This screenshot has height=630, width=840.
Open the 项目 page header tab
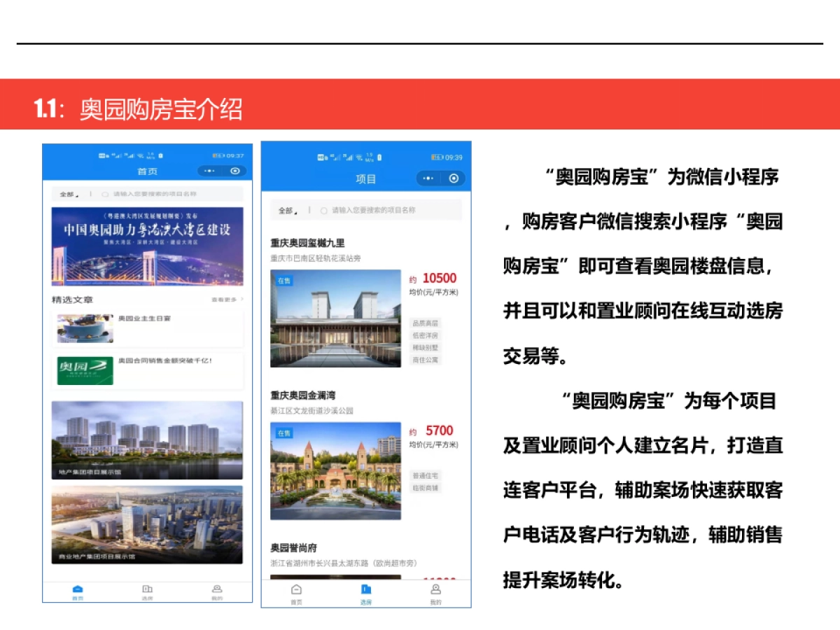[367, 178]
